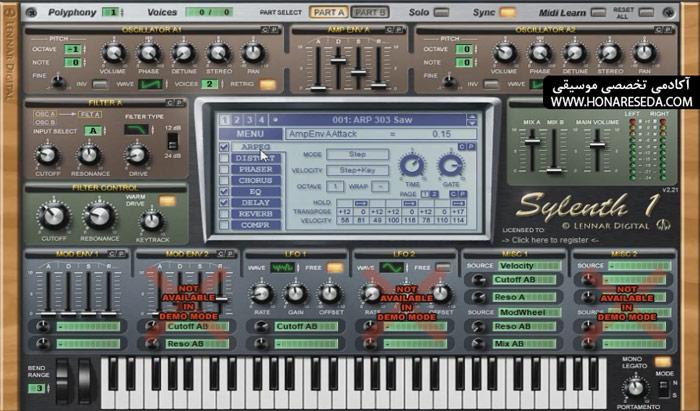Open the arpeggiator Mode Step dropdown

click(357, 154)
